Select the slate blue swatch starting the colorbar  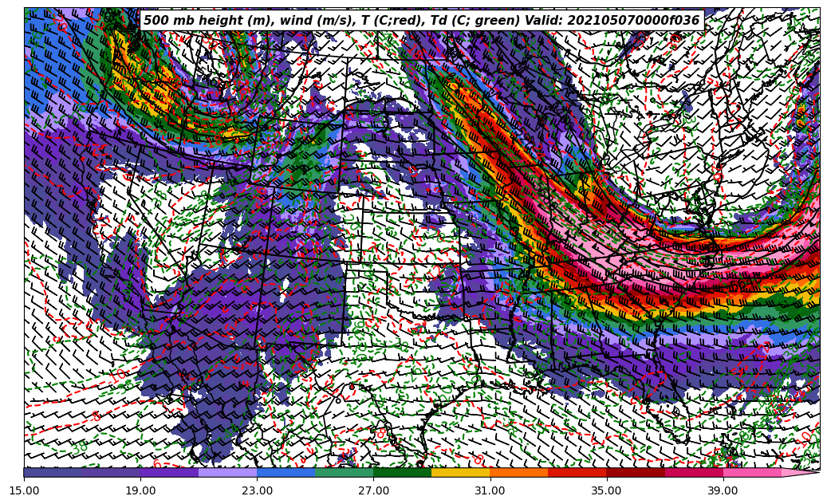53,472
